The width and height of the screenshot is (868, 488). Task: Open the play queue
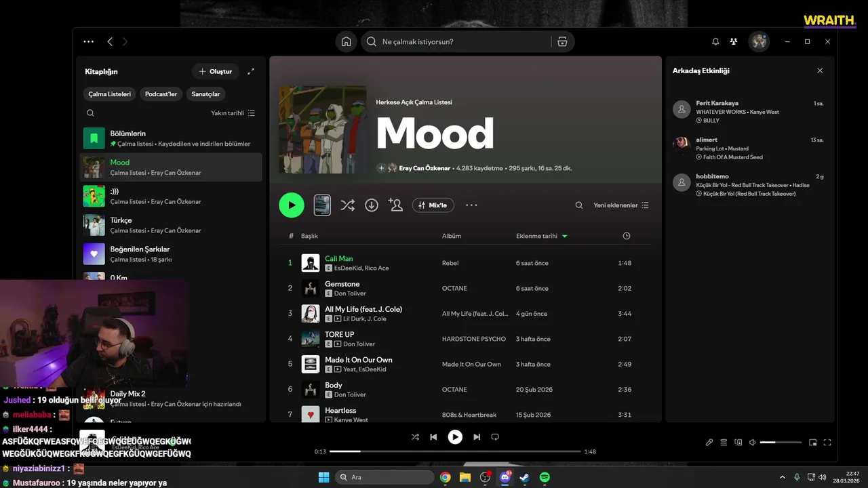click(x=724, y=443)
